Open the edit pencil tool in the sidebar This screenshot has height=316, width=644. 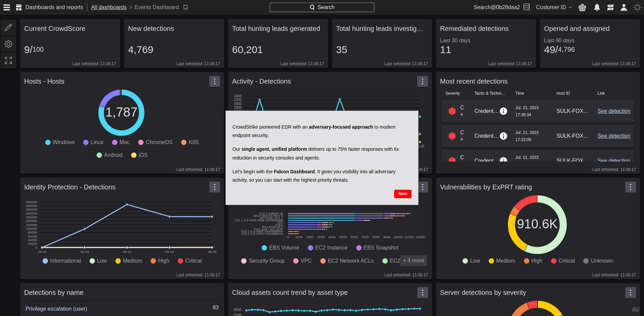[8, 27]
